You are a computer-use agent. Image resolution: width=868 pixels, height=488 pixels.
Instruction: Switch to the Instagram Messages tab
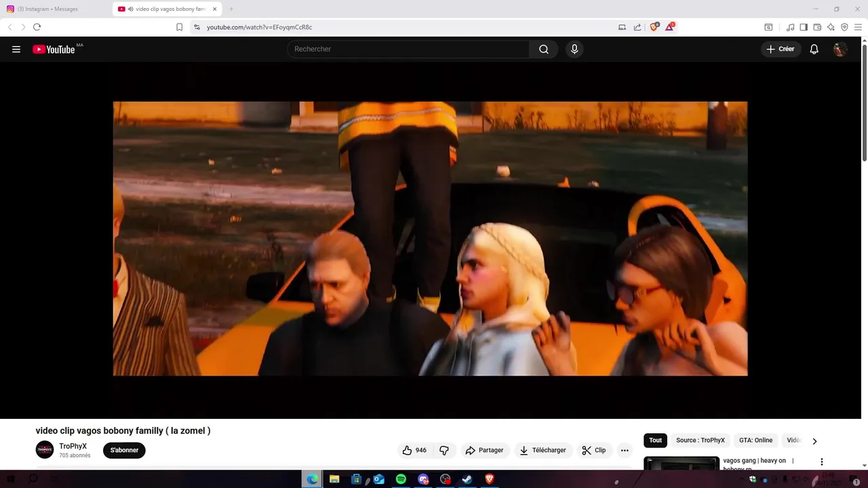pyautogui.click(x=56, y=9)
